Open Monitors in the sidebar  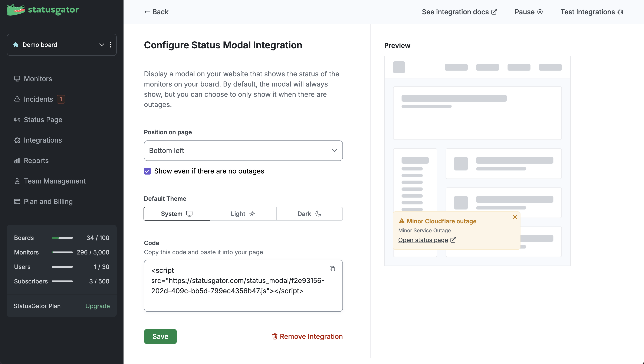[x=38, y=79]
